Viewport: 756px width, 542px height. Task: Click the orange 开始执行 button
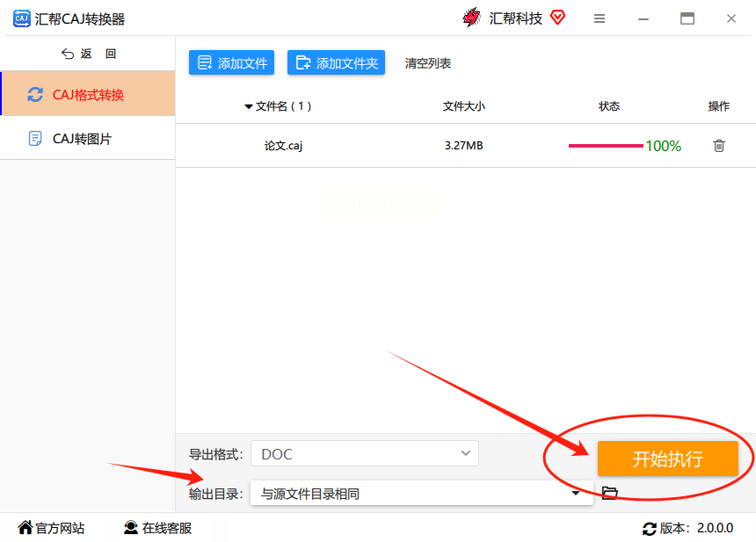[668, 459]
